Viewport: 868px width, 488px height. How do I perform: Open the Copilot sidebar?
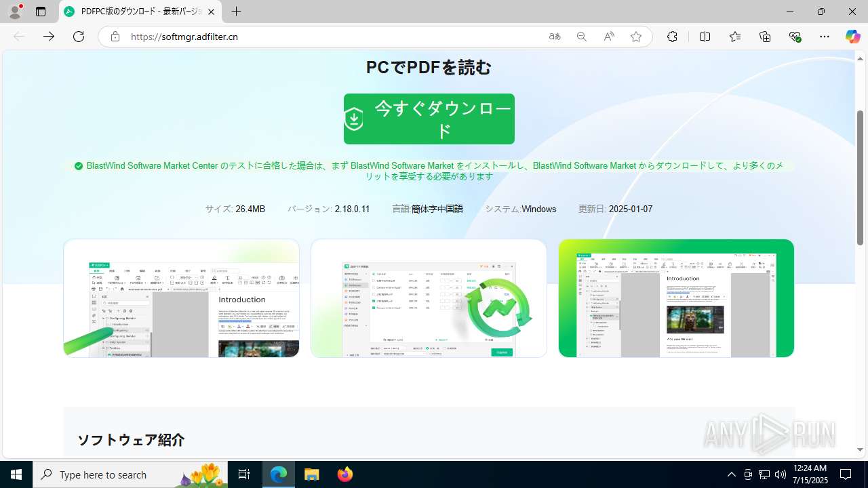(x=852, y=37)
